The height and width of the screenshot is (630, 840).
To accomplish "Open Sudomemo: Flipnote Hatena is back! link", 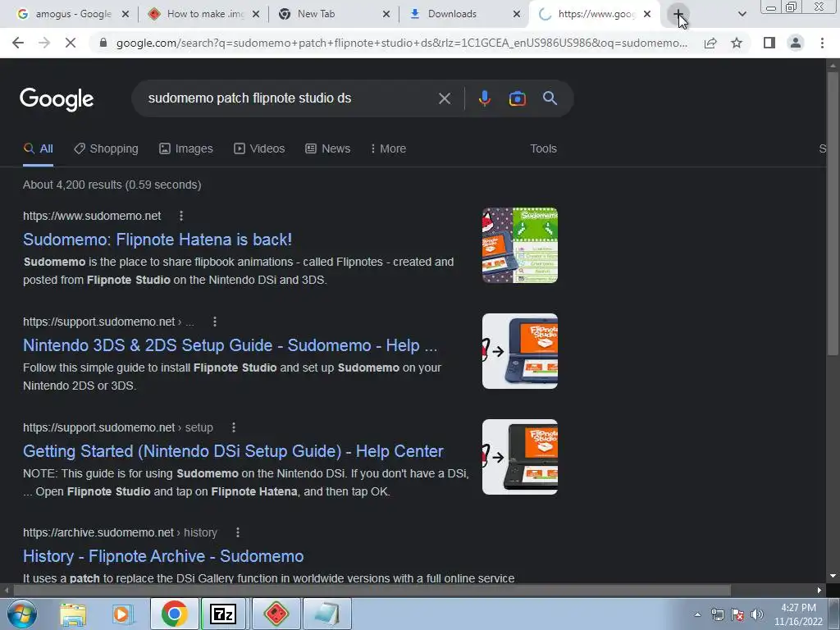I will (x=157, y=240).
